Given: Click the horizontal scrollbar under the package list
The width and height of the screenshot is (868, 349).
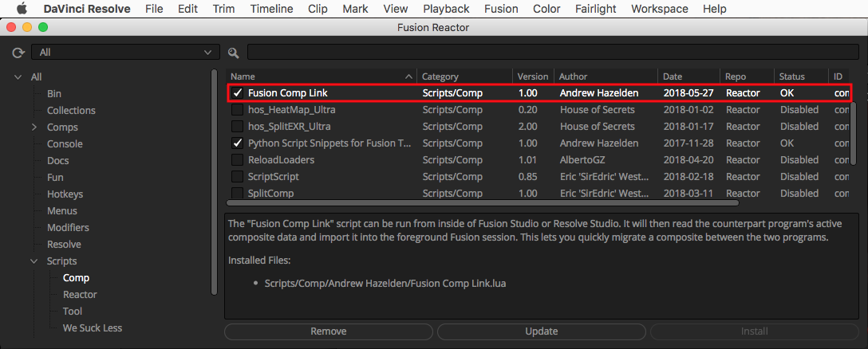Looking at the screenshot, I should 483,203.
